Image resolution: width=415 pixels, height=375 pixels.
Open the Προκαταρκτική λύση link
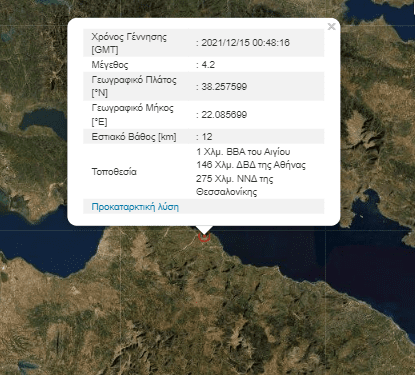point(135,207)
